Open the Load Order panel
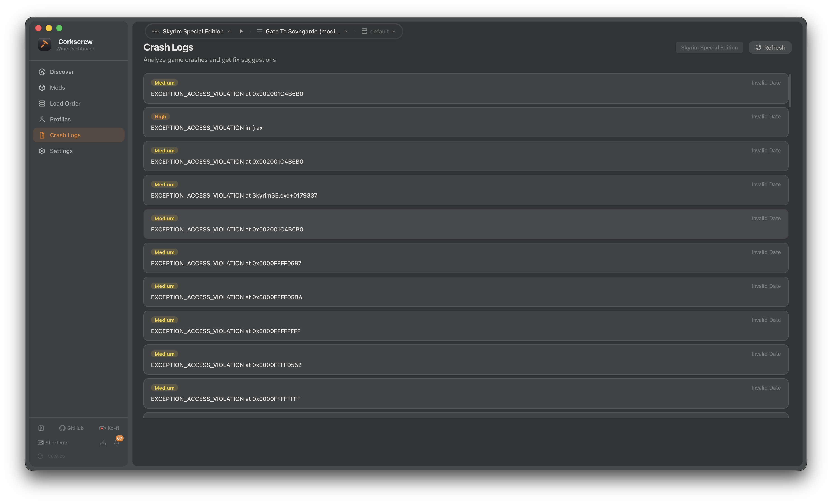The width and height of the screenshot is (832, 504). point(65,103)
